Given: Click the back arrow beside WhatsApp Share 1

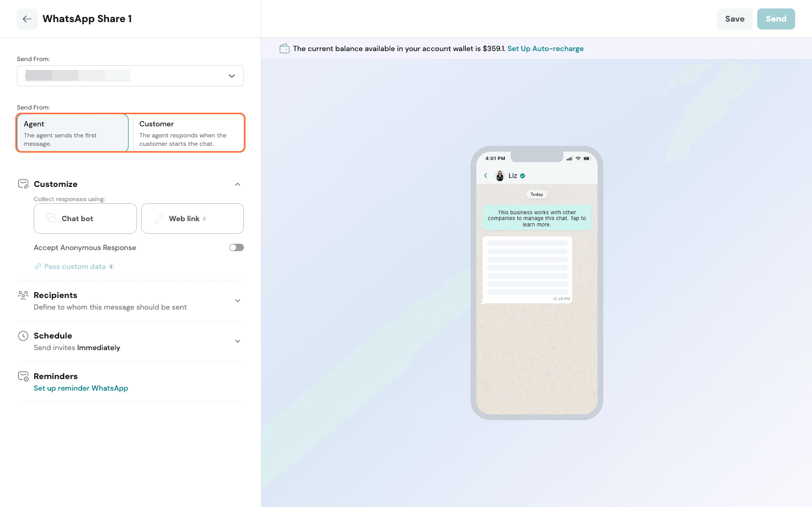Looking at the screenshot, I should tap(27, 19).
